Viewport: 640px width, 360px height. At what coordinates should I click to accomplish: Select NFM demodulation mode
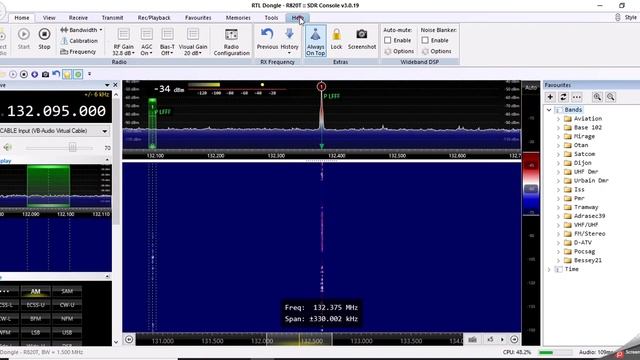(67, 318)
